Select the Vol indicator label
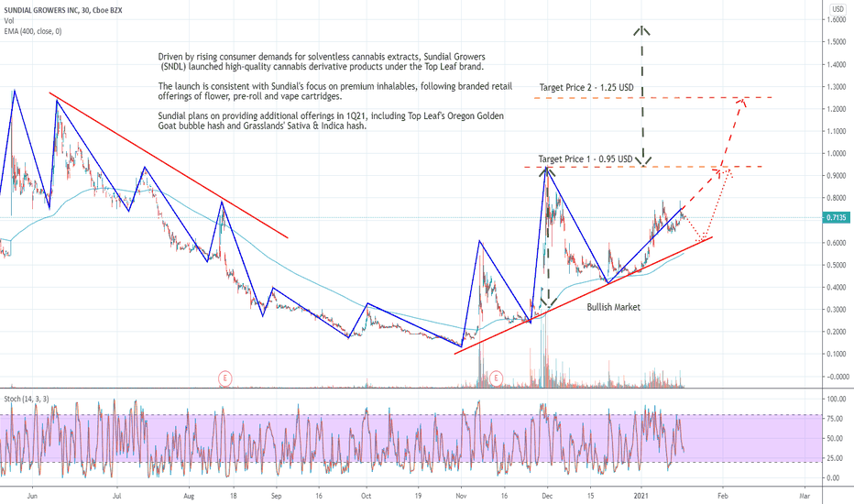 [x=9, y=21]
